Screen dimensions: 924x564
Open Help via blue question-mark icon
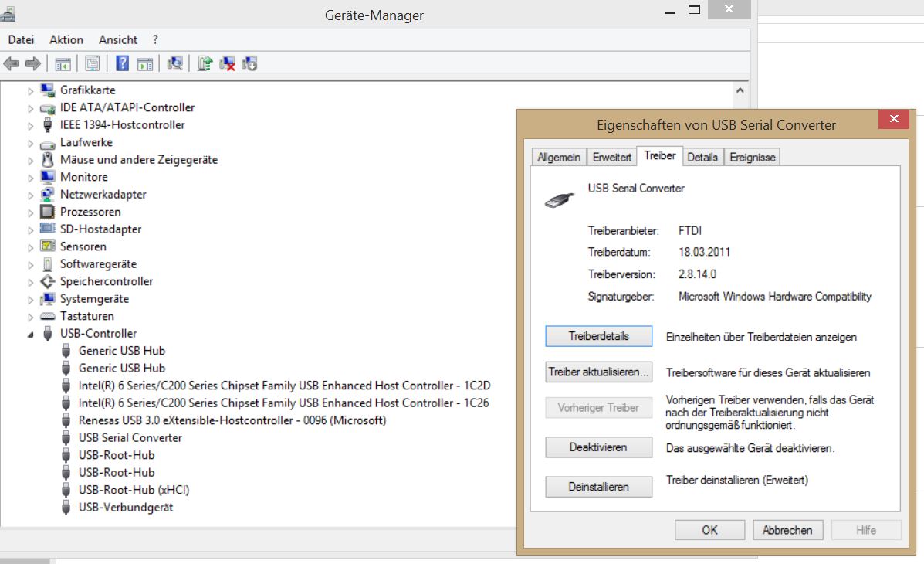coord(122,63)
